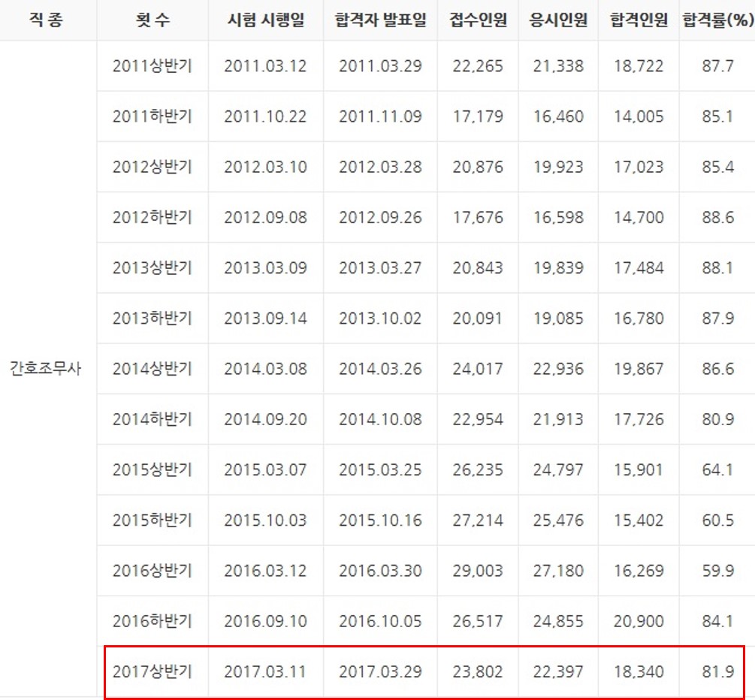Click the 합격자 발표일 column header

pyautogui.click(x=380, y=20)
